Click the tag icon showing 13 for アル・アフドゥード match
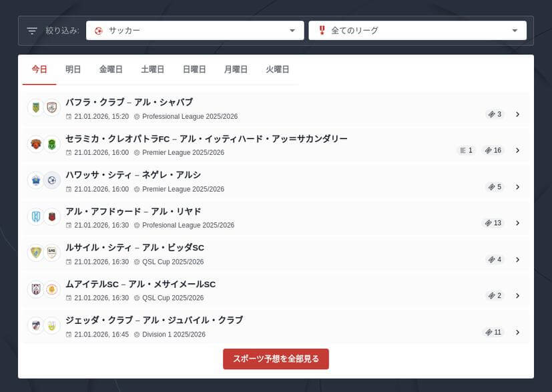 pos(494,223)
